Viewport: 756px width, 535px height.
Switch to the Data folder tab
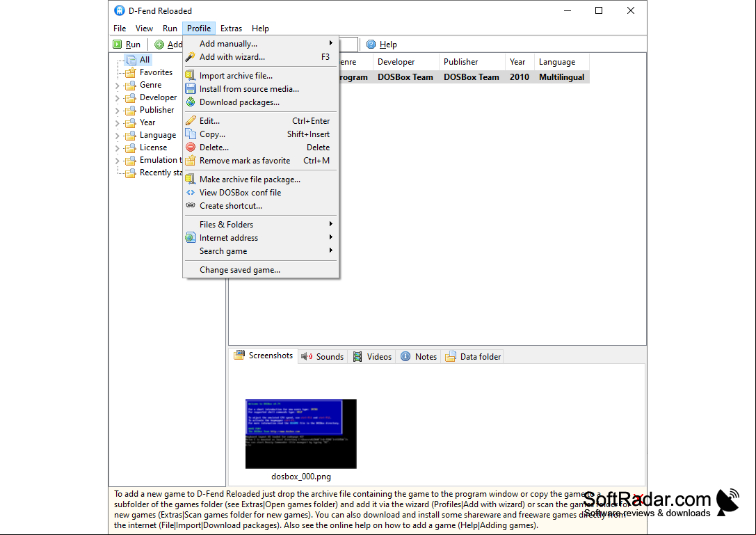(472, 356)
